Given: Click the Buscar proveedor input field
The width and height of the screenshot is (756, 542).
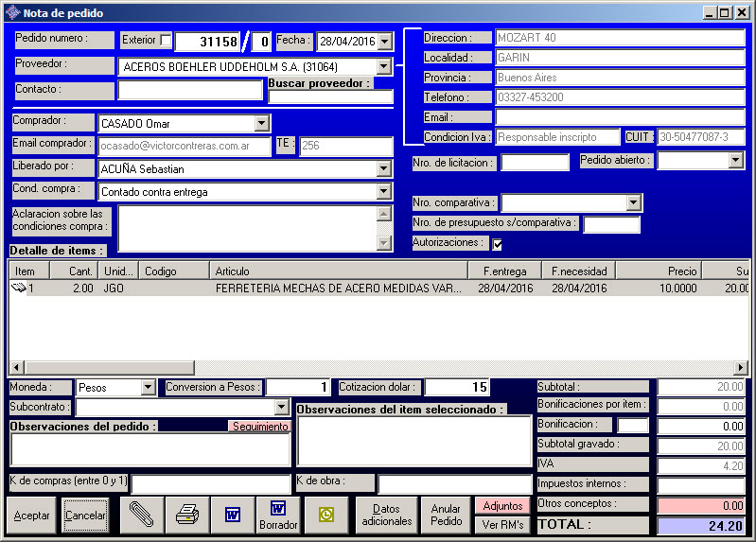Looking at the screenshot, I should [x=331, y=97].
